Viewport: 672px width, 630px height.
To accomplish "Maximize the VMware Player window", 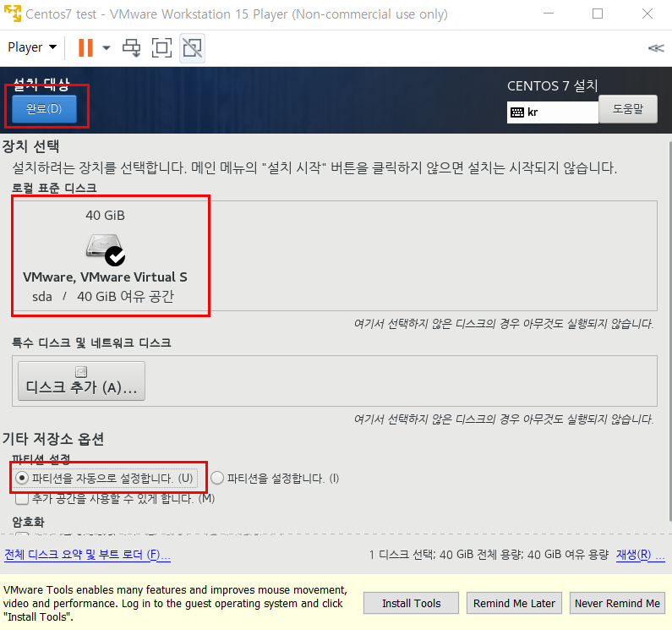I will click(598, 14).
